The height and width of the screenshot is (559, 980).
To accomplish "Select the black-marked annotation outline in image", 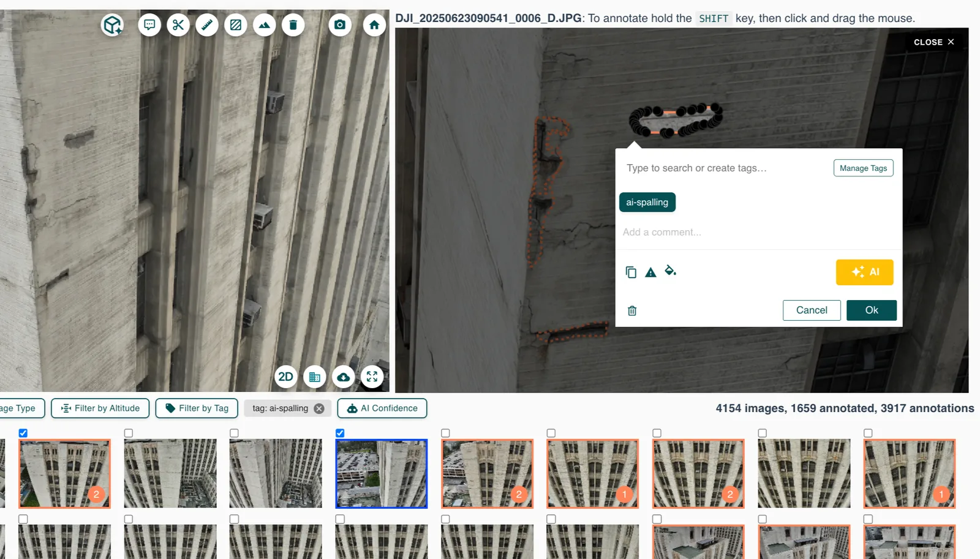I will coord(676,120).
